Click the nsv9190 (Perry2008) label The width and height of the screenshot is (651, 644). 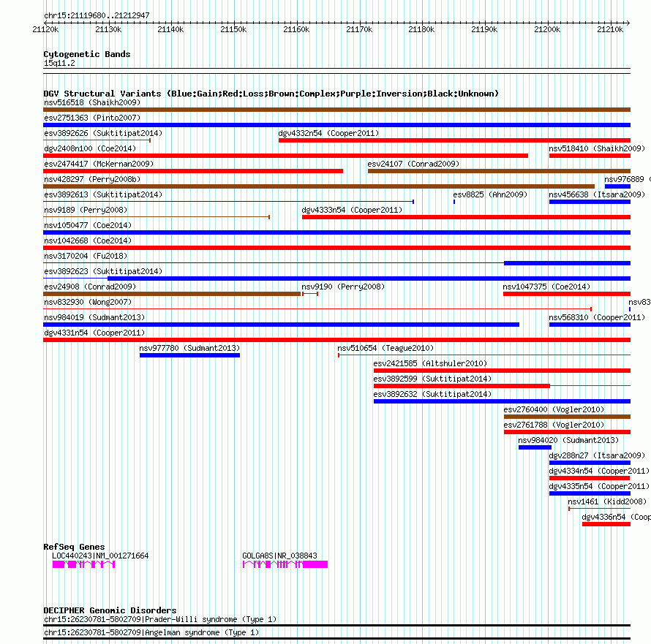[343, 287]
